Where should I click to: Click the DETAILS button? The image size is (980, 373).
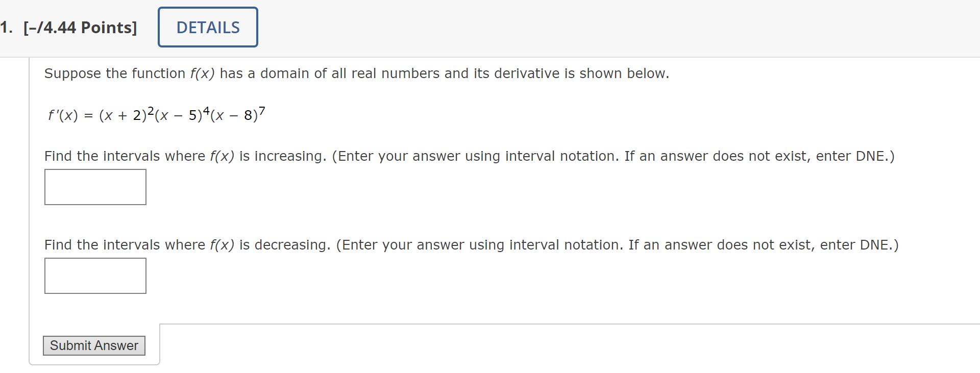tap(207, 27)
